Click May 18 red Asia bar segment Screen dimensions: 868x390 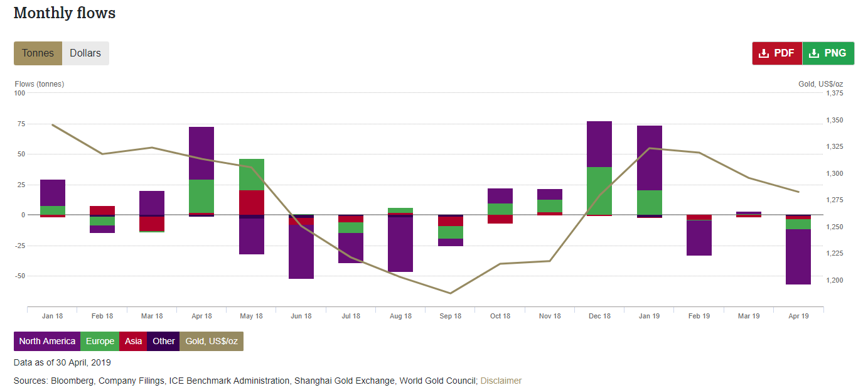tap(251, 202)
